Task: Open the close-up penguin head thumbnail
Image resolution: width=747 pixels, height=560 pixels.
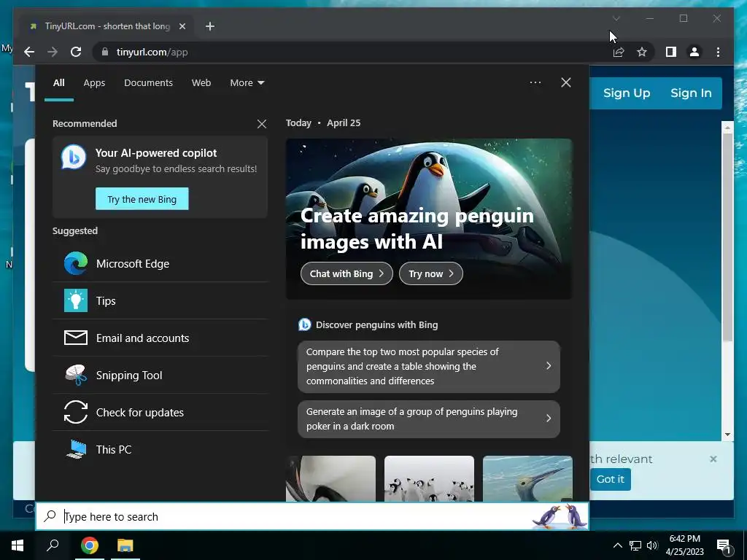Action: [x=330, y=478]
